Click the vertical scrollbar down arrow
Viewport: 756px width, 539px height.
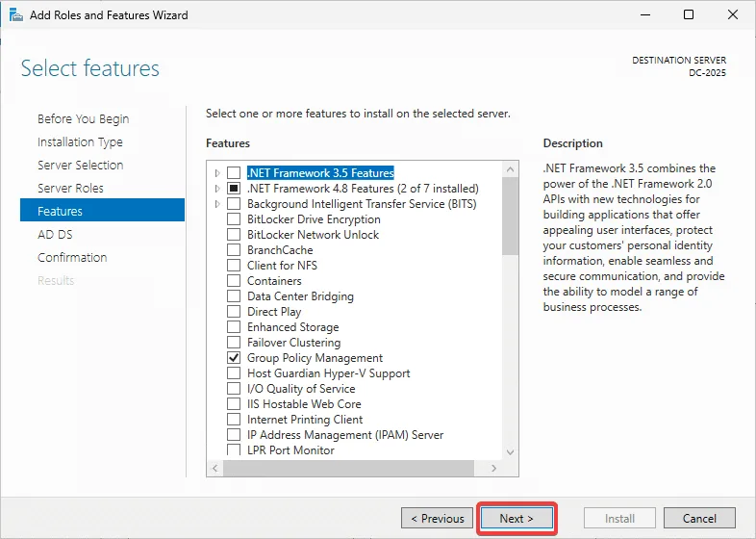[511, 451]
